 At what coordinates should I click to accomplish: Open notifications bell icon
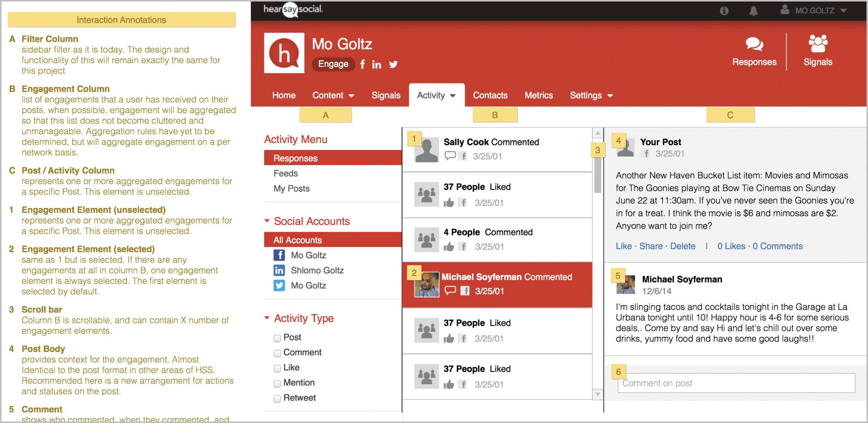click(x=753, y=11)
